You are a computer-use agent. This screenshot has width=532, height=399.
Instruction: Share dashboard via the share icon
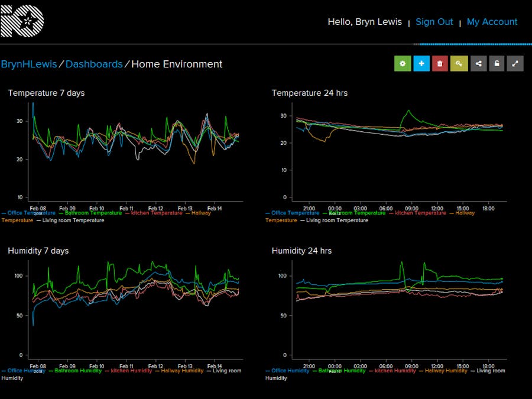click(478, 64)
